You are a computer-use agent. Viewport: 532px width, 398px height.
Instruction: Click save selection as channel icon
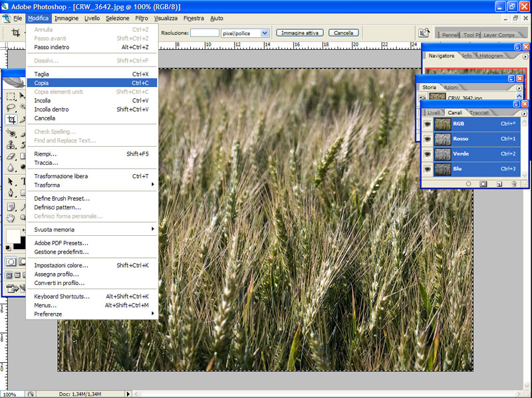pos(483,183)
